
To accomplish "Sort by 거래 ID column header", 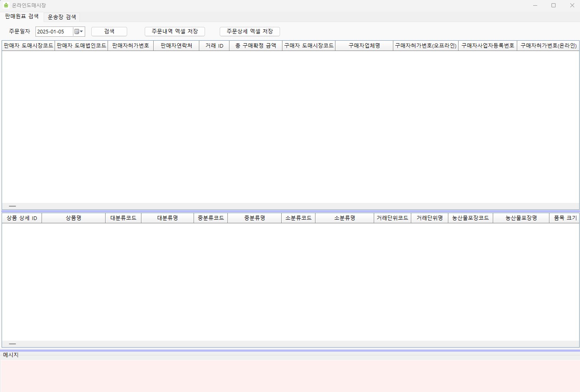I will click(214, 46).
